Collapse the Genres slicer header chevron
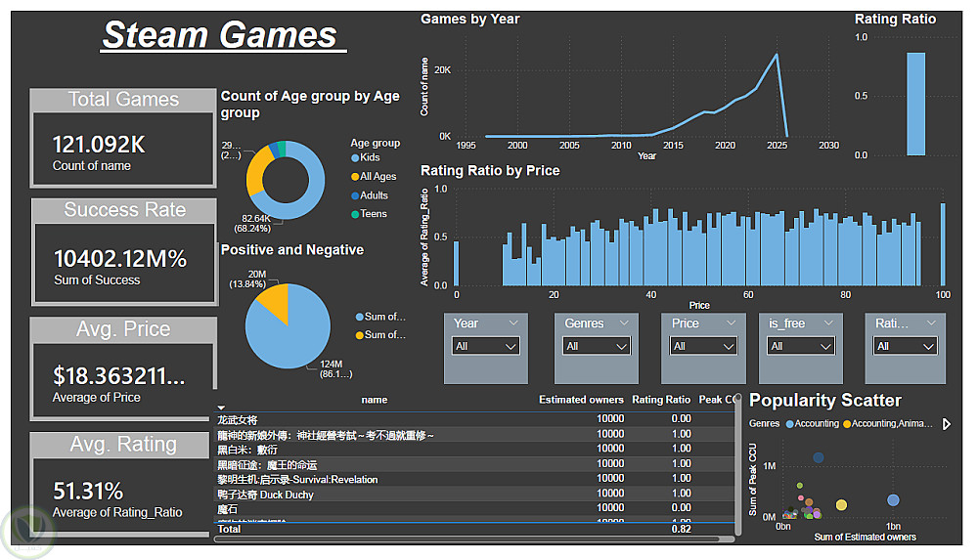 click(624, 323)
